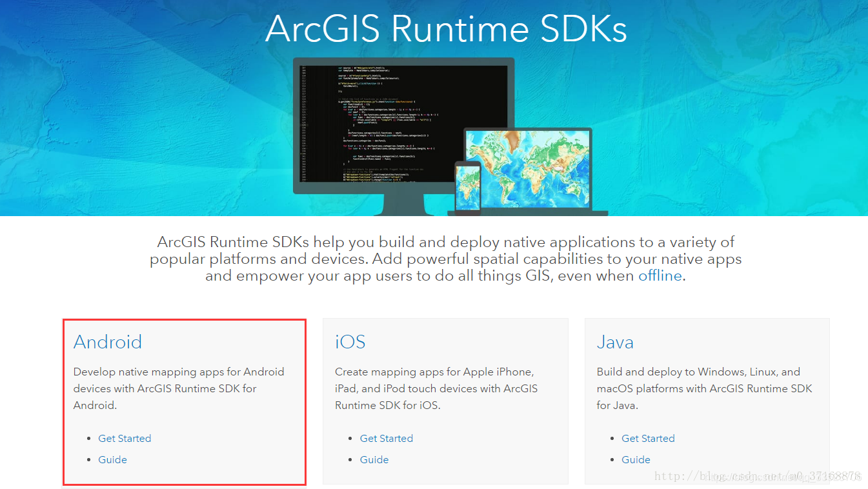Screen dimensions: 868x489
Task: Click the iOS card description text
Action: click(436, 388)
